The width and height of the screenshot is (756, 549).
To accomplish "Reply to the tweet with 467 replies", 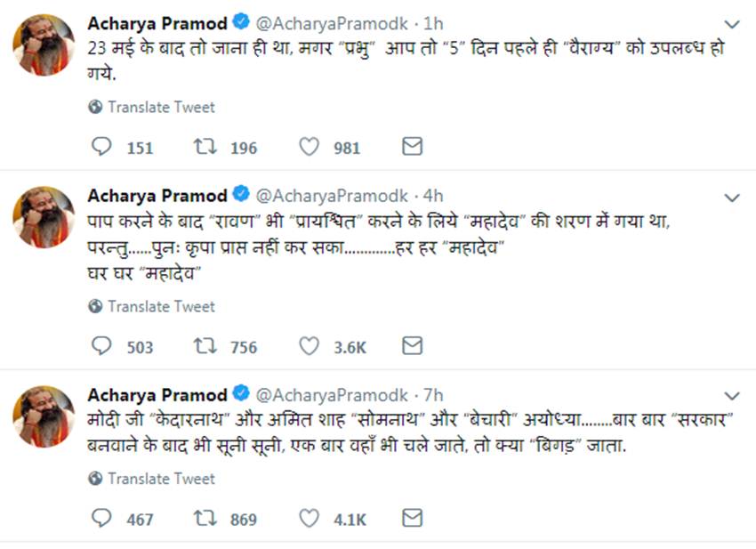I will tap(102, 518).
